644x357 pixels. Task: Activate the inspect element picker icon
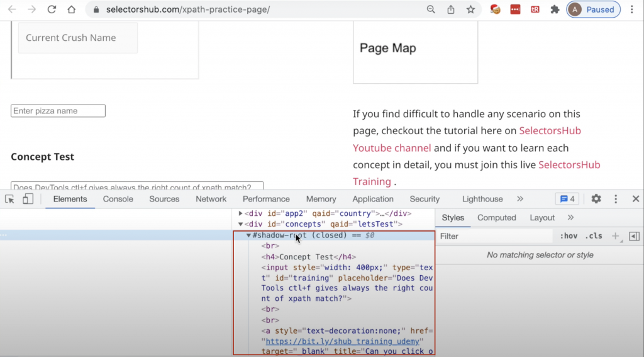pyautogui.click(x=10, y=199)
